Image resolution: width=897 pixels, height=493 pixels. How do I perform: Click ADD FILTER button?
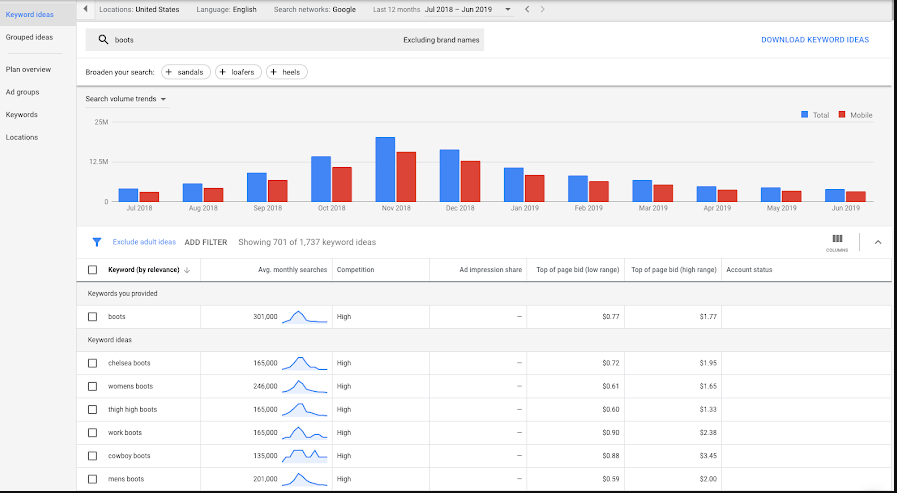206,242
